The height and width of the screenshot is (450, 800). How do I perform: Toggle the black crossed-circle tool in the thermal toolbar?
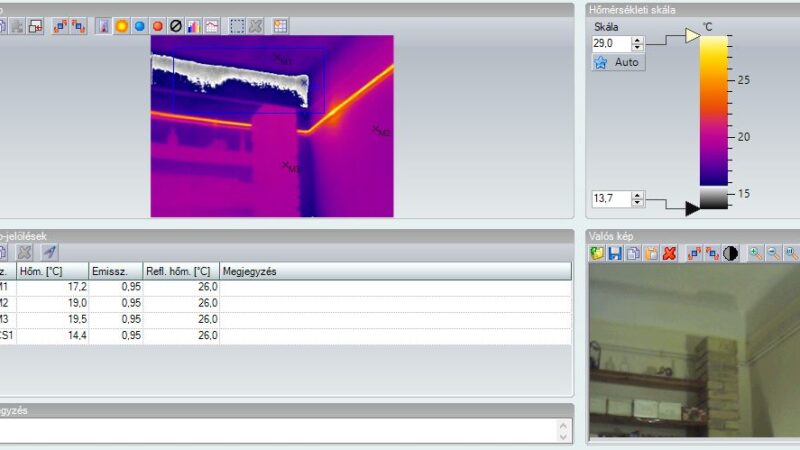[x=175, y=26]
